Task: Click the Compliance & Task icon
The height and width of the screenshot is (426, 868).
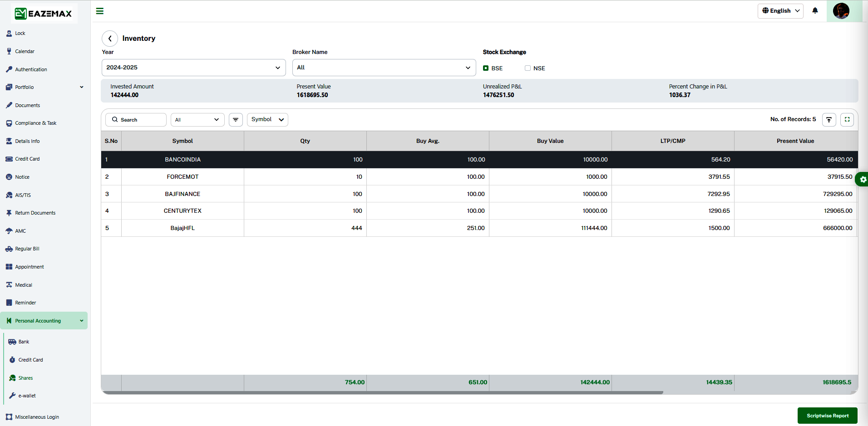Action: click(x=9, y=123)
